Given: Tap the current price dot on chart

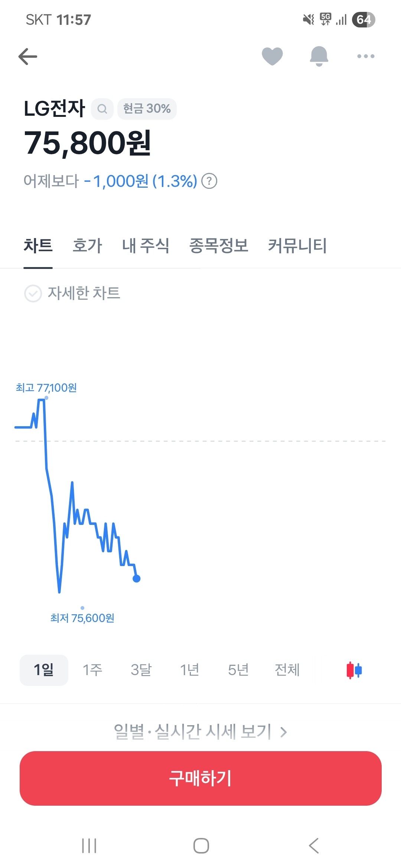Looking at the screenshot, I should point(137,578).
